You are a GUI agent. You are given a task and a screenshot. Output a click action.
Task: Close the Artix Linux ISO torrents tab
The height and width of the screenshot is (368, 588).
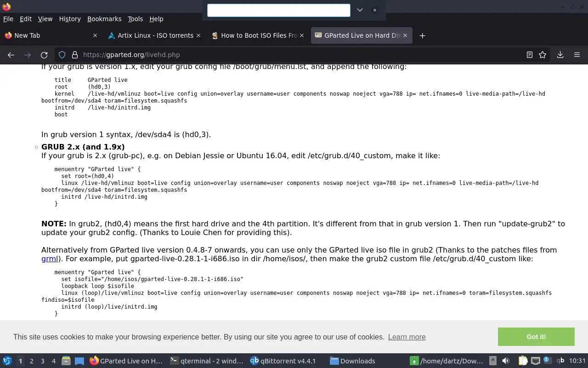[x=198, y=35]
